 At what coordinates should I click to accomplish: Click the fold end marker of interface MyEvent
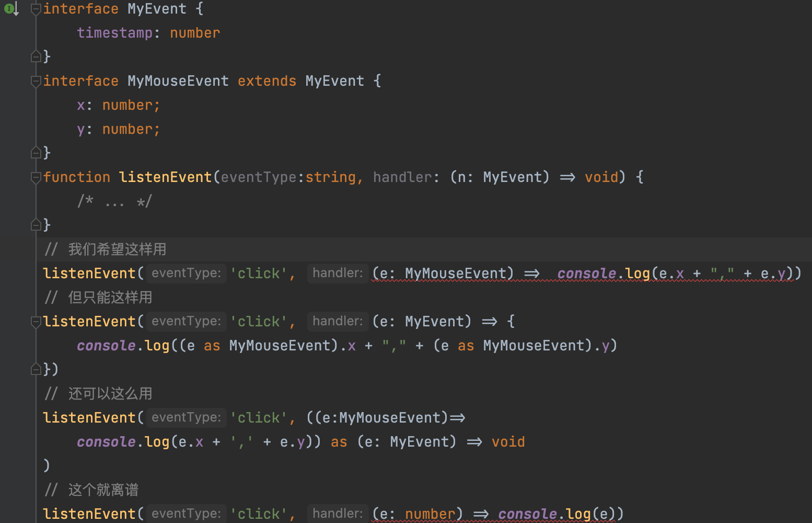point(36,56)
